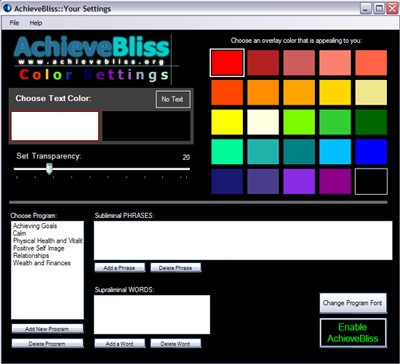
Task: Click the Add a Phrase button
Action: [120, 268]
